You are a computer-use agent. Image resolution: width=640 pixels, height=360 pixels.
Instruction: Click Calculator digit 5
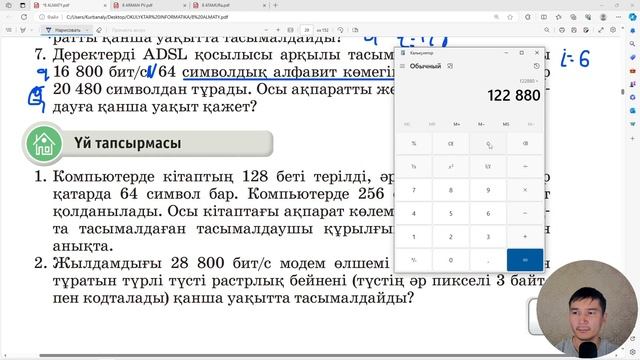[451, 213]
